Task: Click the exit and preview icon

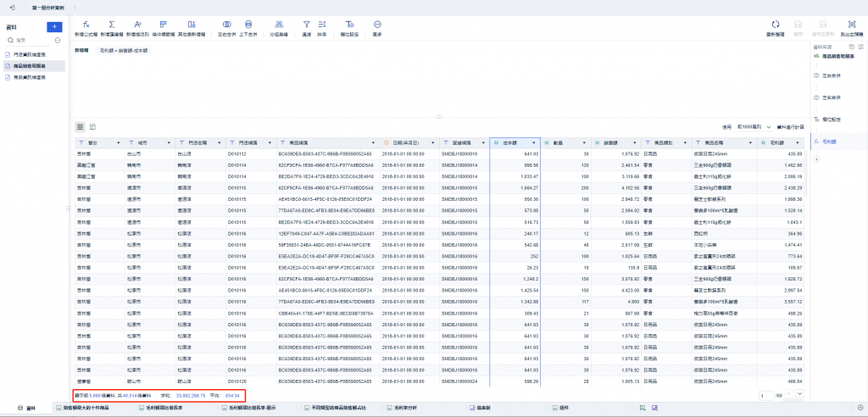Action: click(x=852, y=25)
